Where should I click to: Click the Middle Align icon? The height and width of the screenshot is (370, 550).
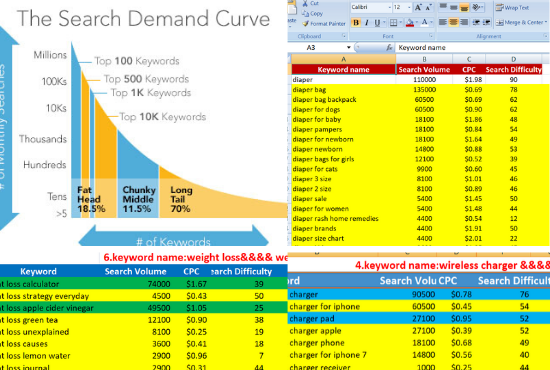[454, 7]
